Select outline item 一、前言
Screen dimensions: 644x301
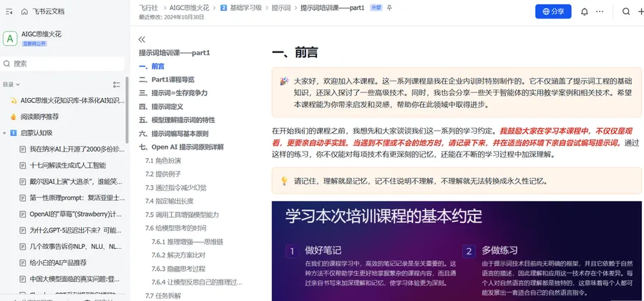(152, 66)
